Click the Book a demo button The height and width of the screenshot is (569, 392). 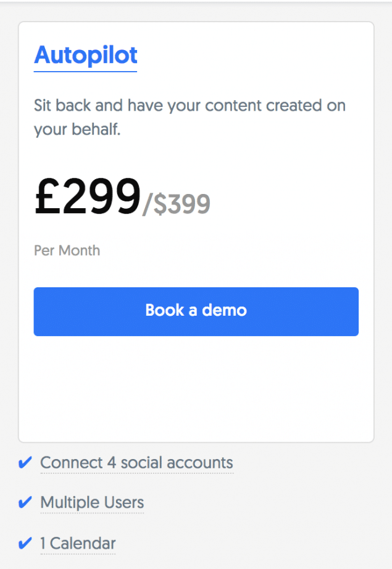coord(196,311)
